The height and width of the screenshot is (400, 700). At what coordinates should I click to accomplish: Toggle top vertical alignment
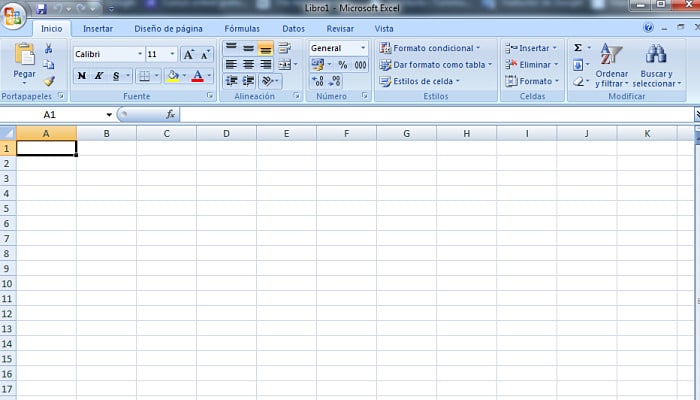[231, 48]
